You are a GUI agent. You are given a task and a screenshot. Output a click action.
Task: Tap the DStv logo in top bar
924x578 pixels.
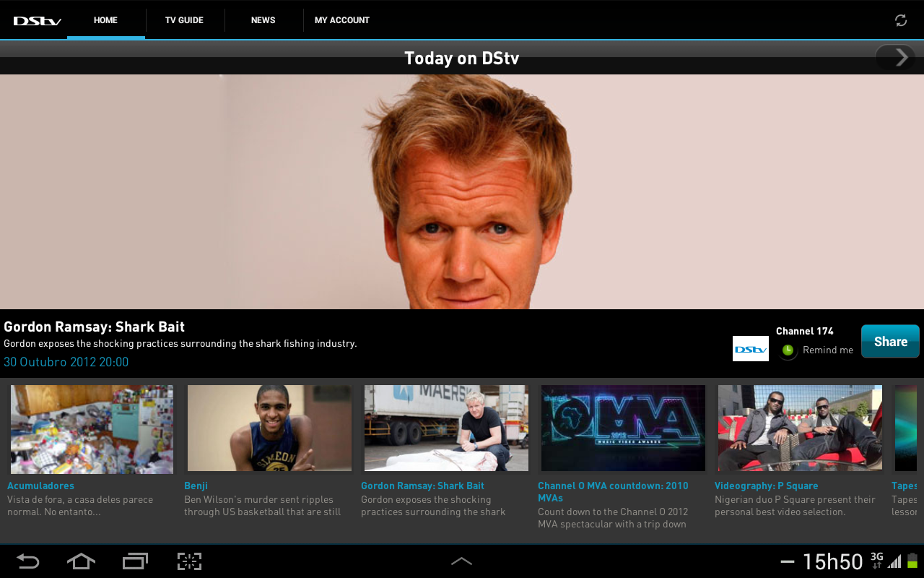point(37,21)
